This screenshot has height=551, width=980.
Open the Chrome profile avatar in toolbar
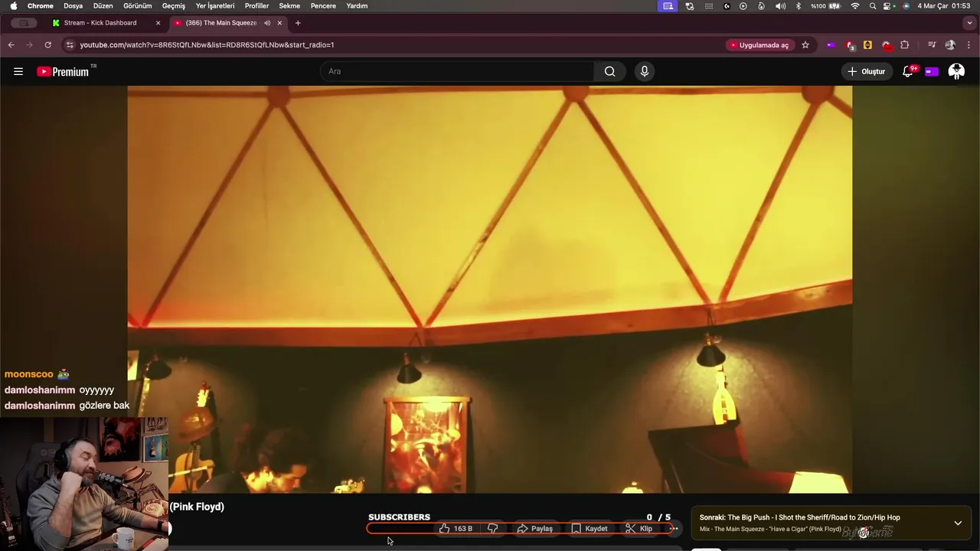click(950, 45)
